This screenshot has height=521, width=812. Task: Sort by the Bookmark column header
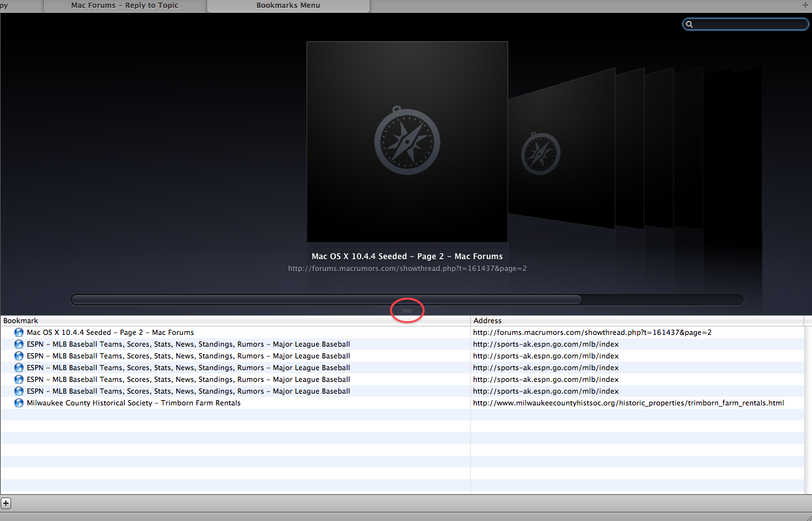pyautogui.click(x=235, y=321)
